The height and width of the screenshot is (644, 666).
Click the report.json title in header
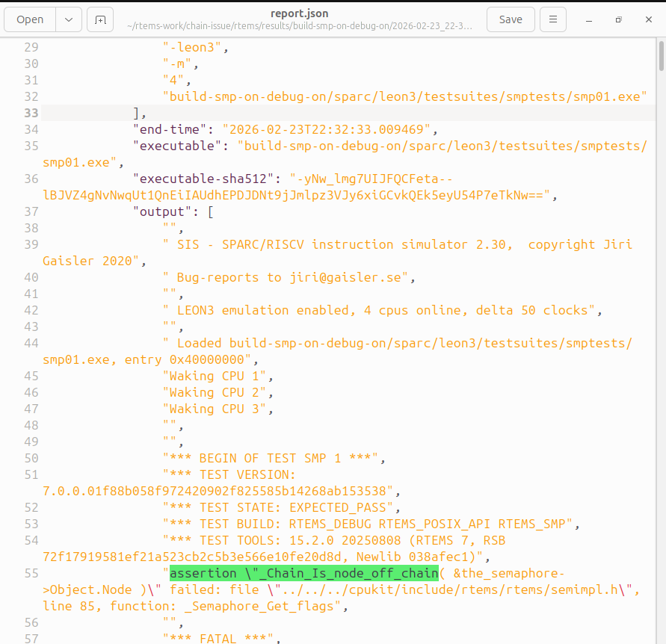tap(299, 13)
